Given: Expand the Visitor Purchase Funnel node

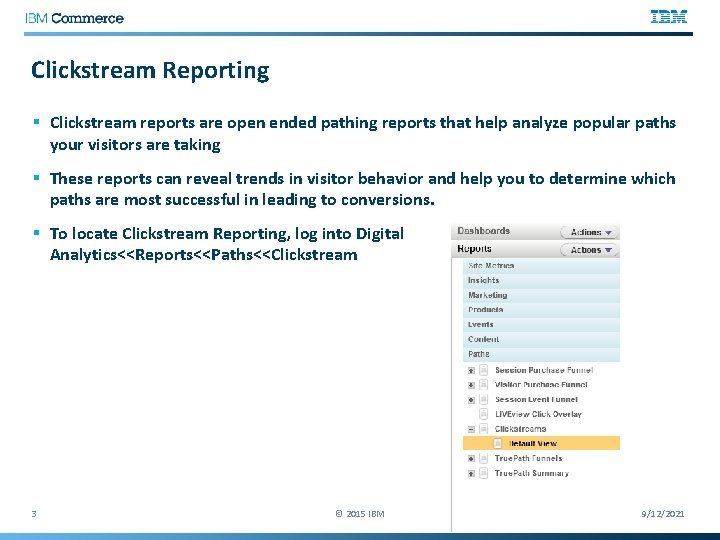Looking at the screenshot, I should click(471, 385).
